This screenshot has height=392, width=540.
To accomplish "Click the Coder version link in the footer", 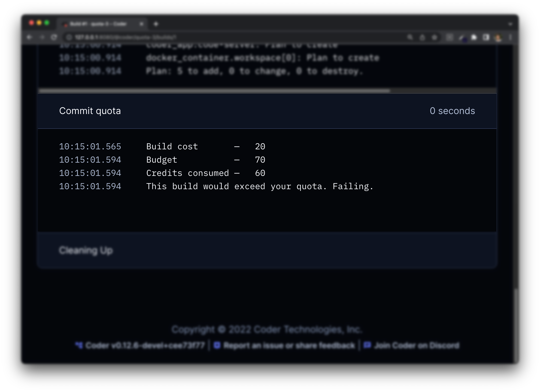I will point(145,345).
